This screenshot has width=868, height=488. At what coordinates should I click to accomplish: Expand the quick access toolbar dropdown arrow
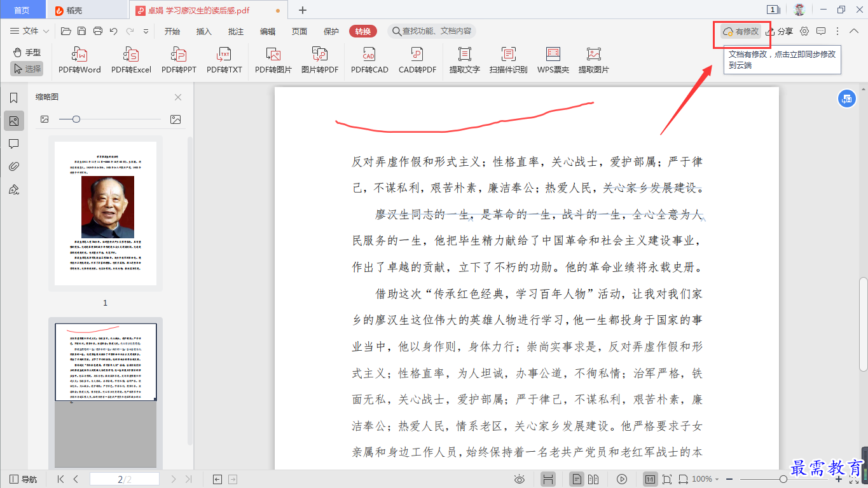pos(146,31)
